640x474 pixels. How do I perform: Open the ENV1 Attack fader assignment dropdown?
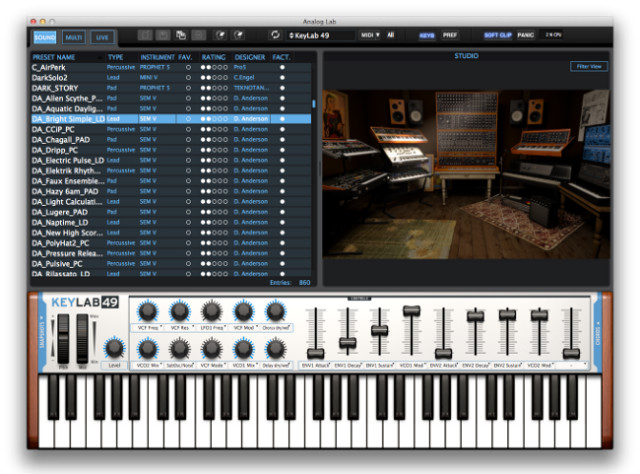pos(316,365)
